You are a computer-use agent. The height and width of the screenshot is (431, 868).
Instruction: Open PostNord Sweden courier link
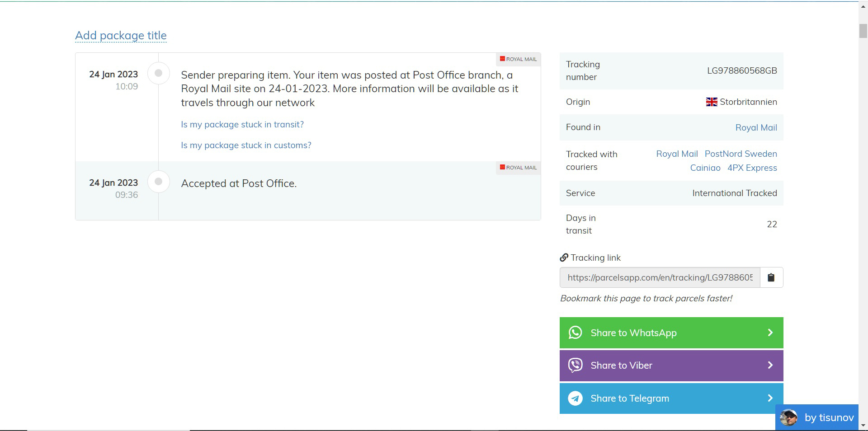click(x=741, y=154)
